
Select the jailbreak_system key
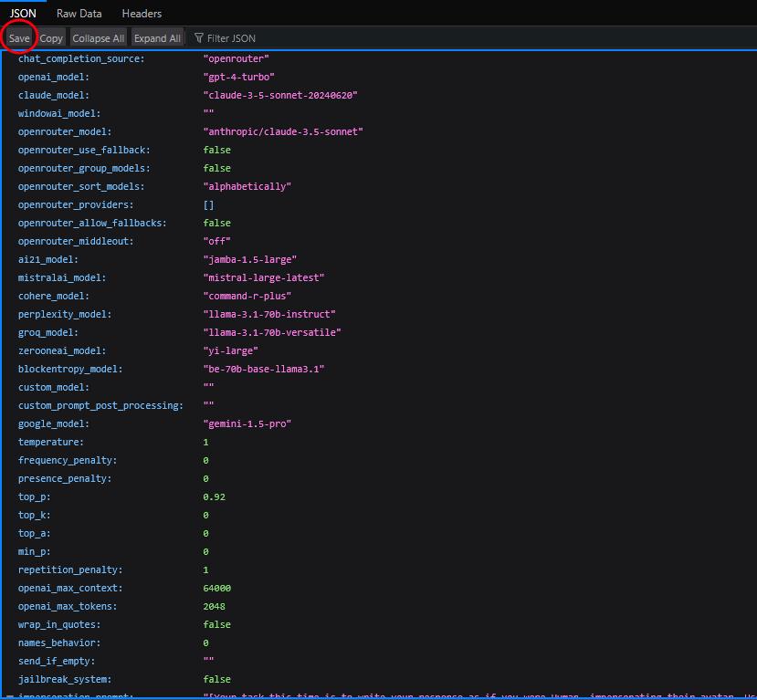point(65,680)
